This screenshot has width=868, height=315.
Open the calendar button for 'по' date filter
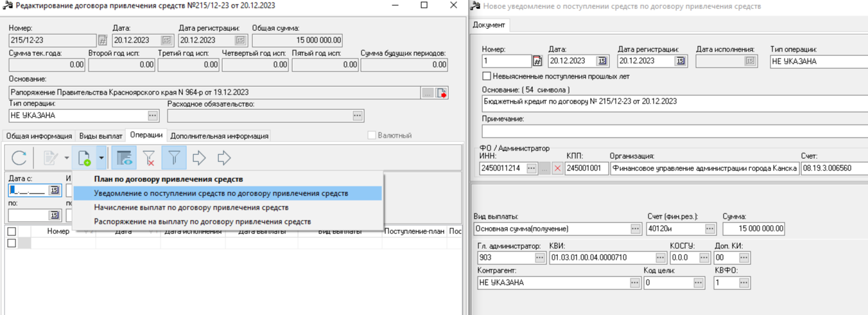pos(55,215)
